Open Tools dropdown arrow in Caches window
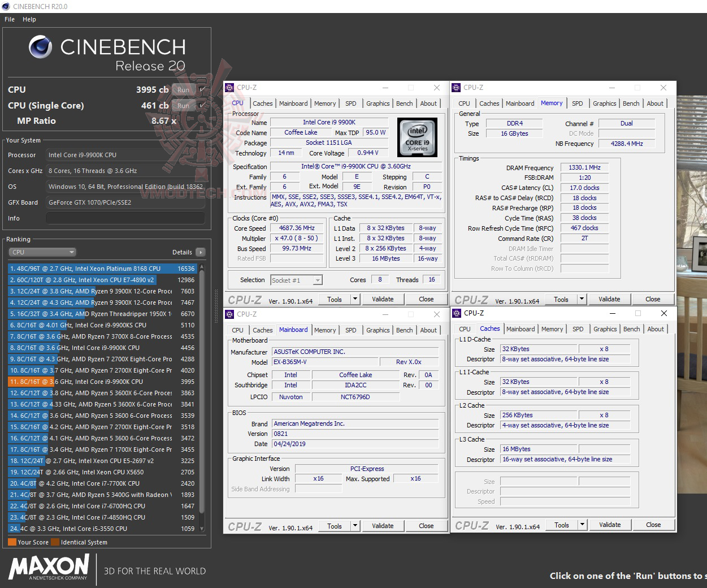The width and height of the screenshot is (707, 588). [583, 525]
